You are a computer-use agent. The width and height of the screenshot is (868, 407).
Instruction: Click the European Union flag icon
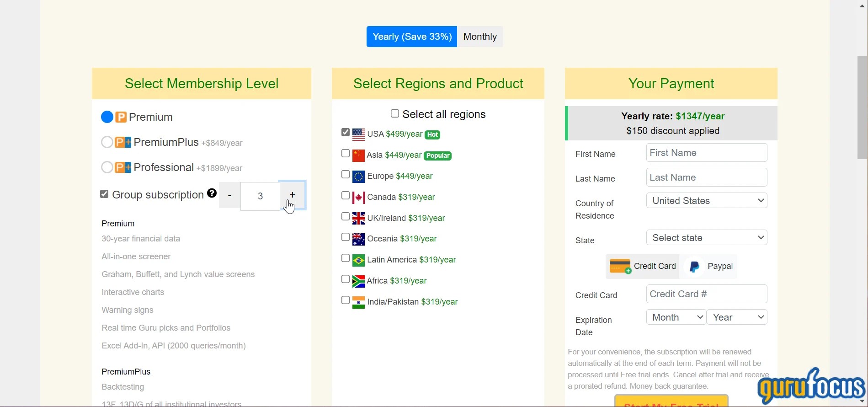coord(358,177)
